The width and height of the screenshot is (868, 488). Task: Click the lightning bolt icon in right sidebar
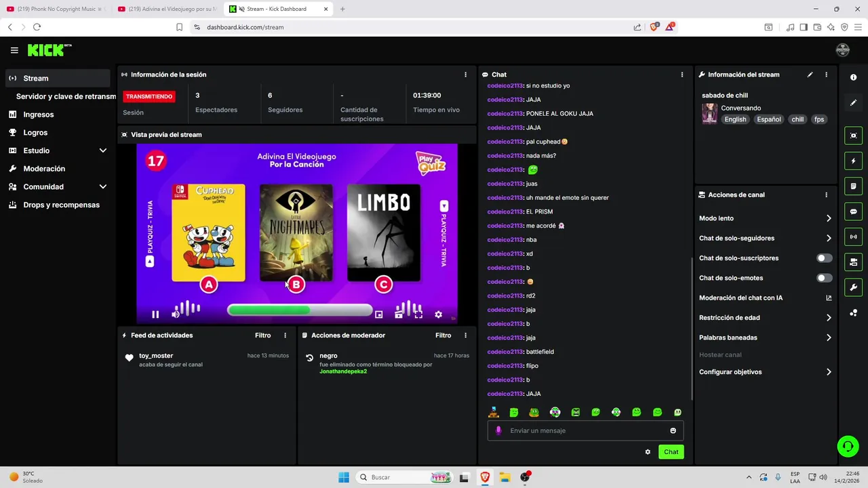tap(853, 161)
